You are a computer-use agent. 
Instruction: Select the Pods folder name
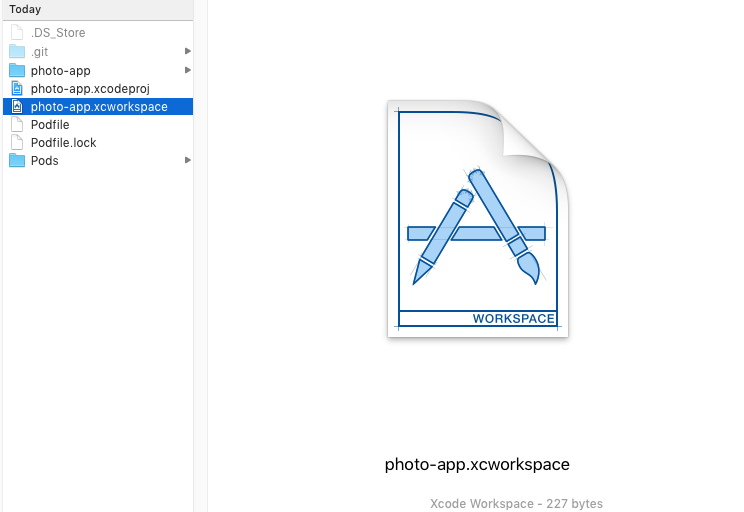click(x=45, y=161)
